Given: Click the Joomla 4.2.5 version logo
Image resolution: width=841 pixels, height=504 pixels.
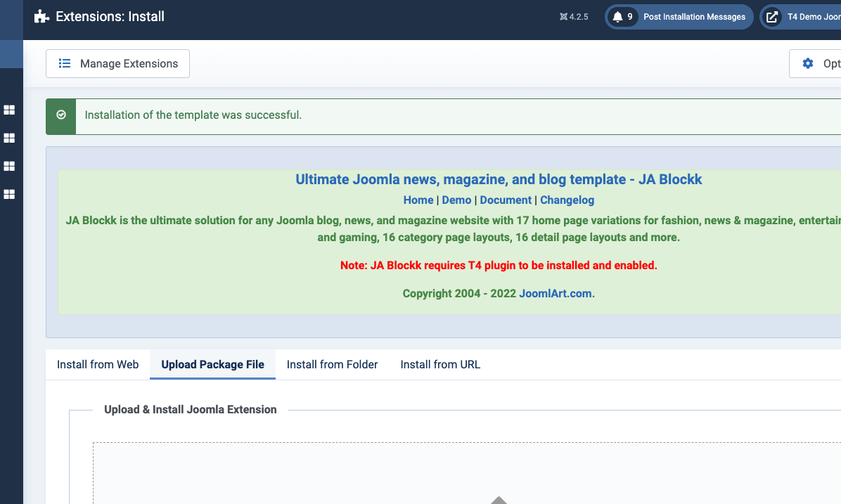Looking at the screenshot, I should pos(564,17).
